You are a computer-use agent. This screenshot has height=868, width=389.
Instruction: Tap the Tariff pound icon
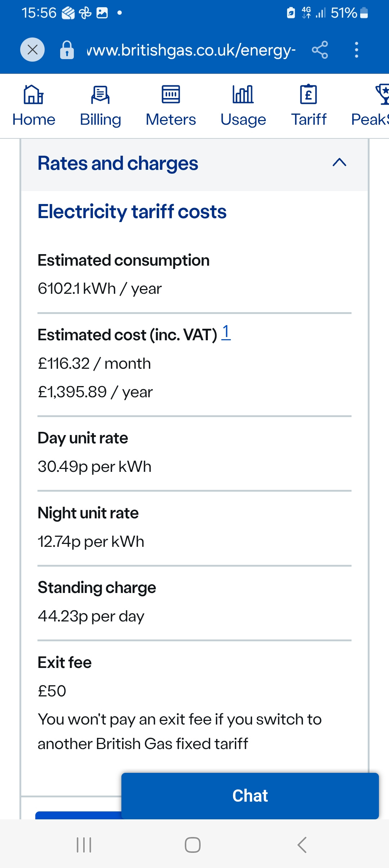pos(309,94)
